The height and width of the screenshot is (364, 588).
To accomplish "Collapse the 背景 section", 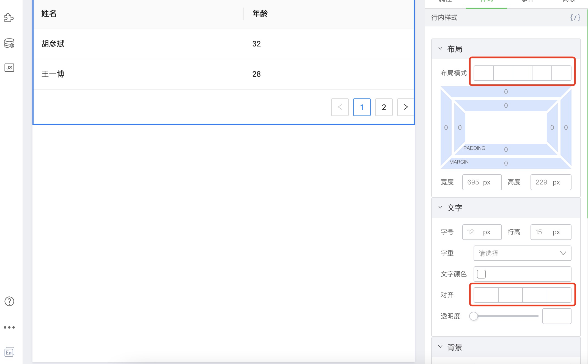I will (x=440, y=347).
